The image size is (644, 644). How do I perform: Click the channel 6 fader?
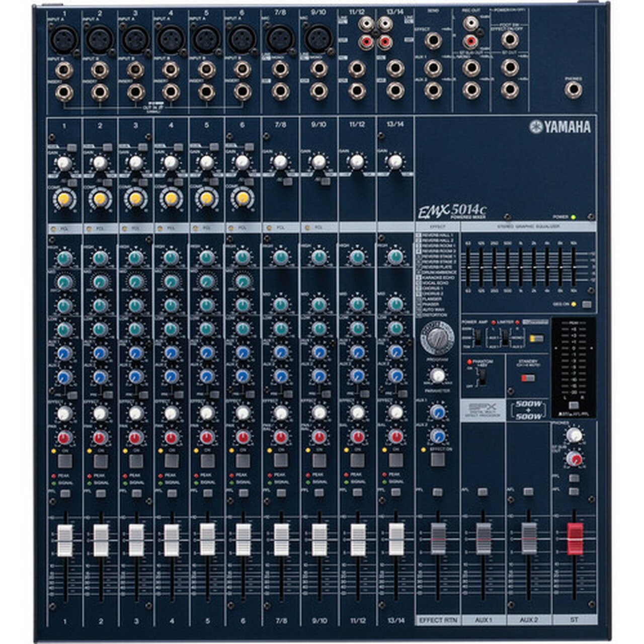pos(244,540)
